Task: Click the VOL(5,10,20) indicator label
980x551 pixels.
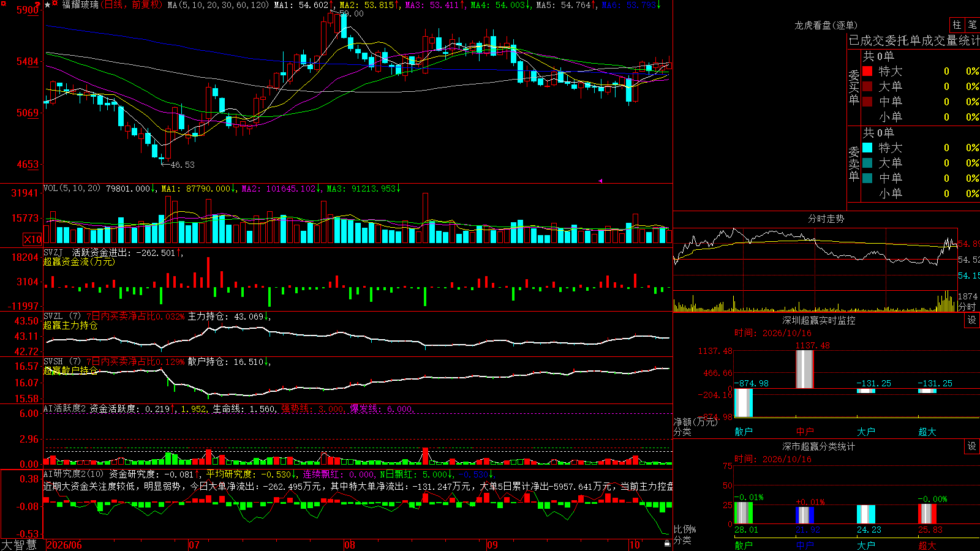Action: point(72,189)
